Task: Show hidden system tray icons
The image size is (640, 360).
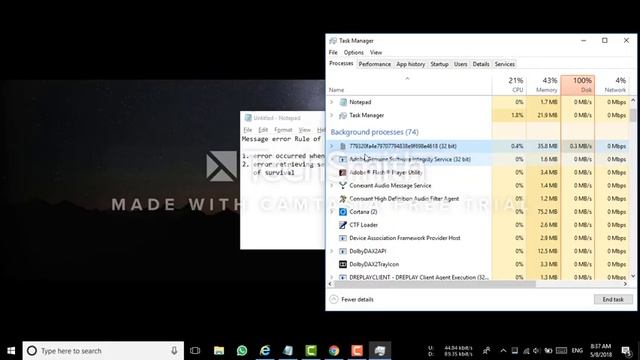Action: [503, 351]
